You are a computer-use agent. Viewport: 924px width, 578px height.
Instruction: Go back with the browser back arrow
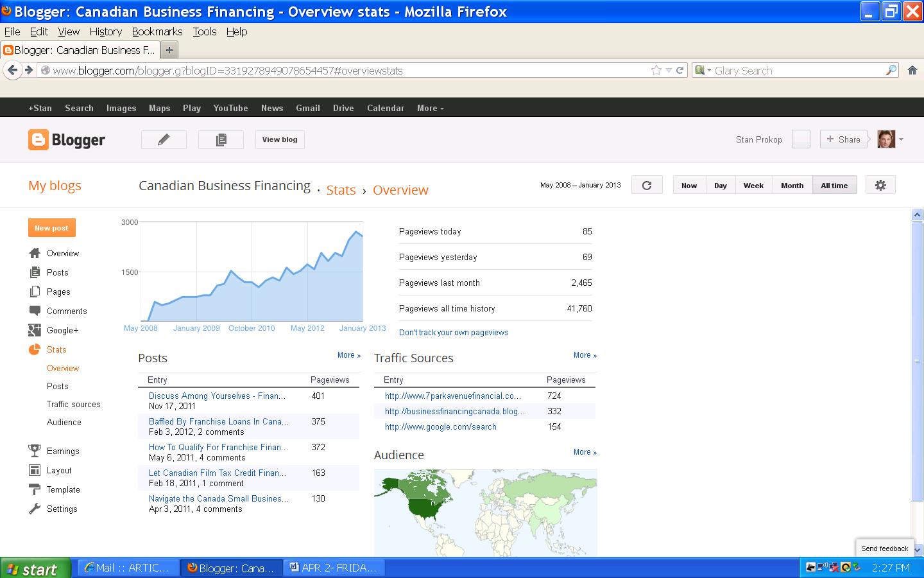pos(12,70)
